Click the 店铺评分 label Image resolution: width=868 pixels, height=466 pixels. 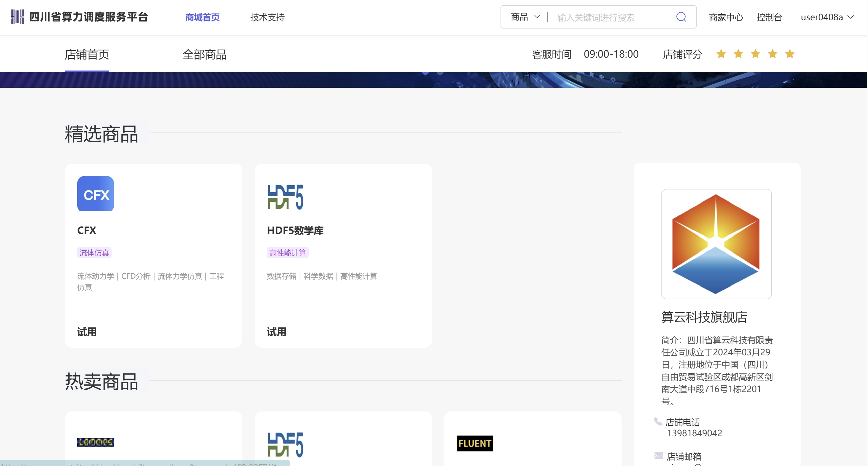pos(682,54)
